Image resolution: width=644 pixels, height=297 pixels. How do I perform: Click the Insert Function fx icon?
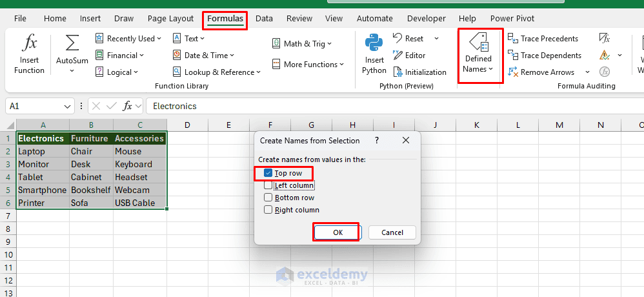point(29,43)
